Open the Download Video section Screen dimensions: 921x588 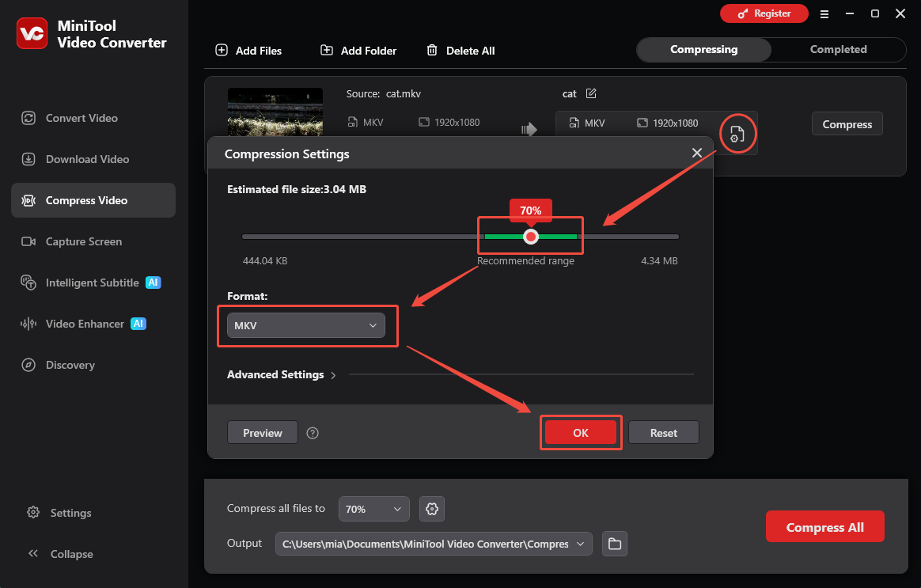click(93, 159)
